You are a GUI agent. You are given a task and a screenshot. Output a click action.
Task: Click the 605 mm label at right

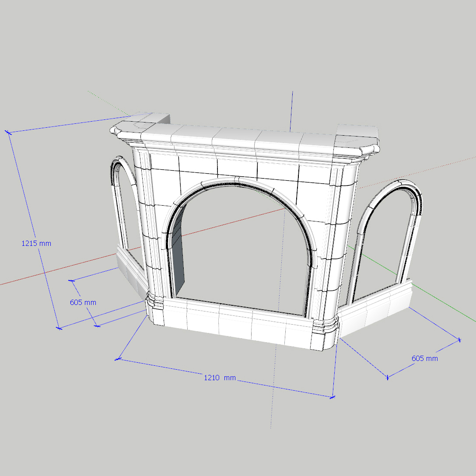[425, 358]
